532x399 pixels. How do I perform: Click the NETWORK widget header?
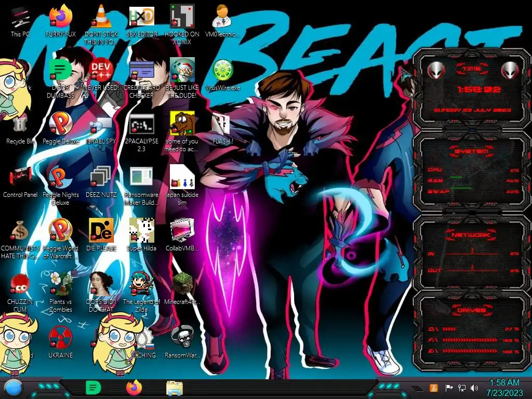point(471,235)
